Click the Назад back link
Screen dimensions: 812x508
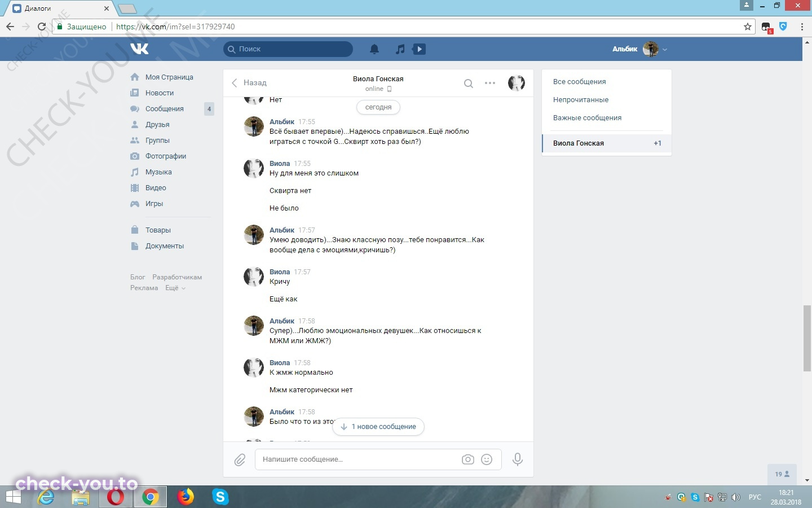[x=249, y=83]
